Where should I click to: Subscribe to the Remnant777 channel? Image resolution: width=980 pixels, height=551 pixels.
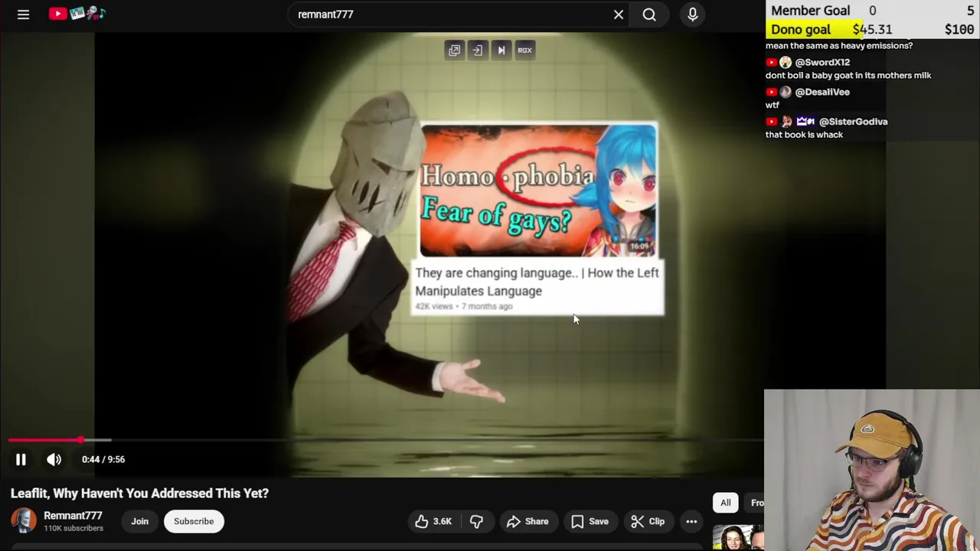click(194, 521)
